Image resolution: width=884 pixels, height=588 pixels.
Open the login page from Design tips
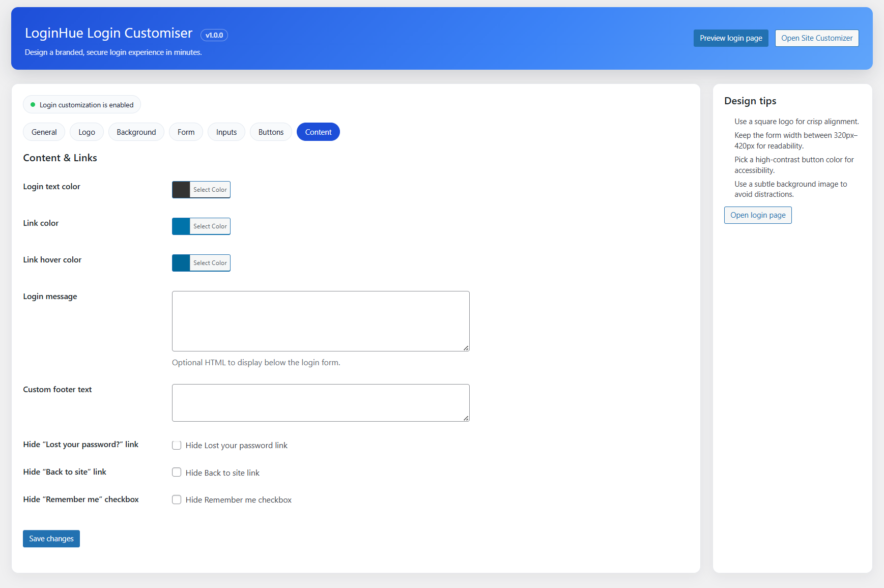coord(758,215)
